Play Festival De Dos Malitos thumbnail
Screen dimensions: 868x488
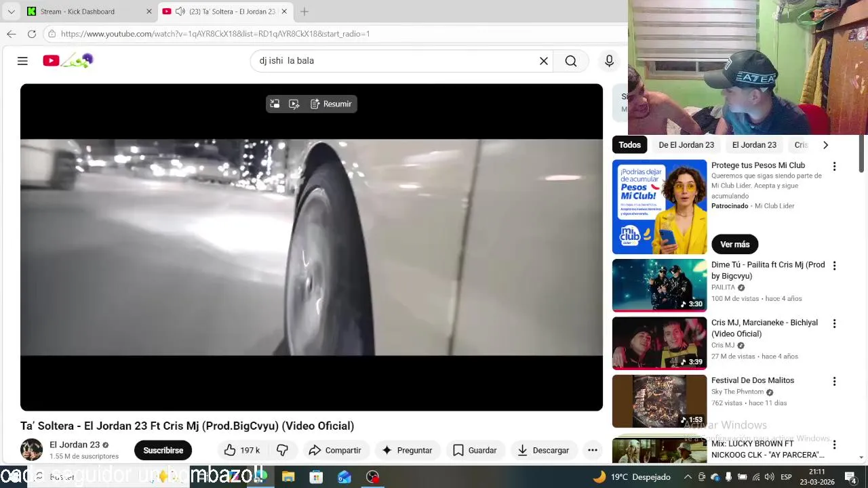point(659,401)
